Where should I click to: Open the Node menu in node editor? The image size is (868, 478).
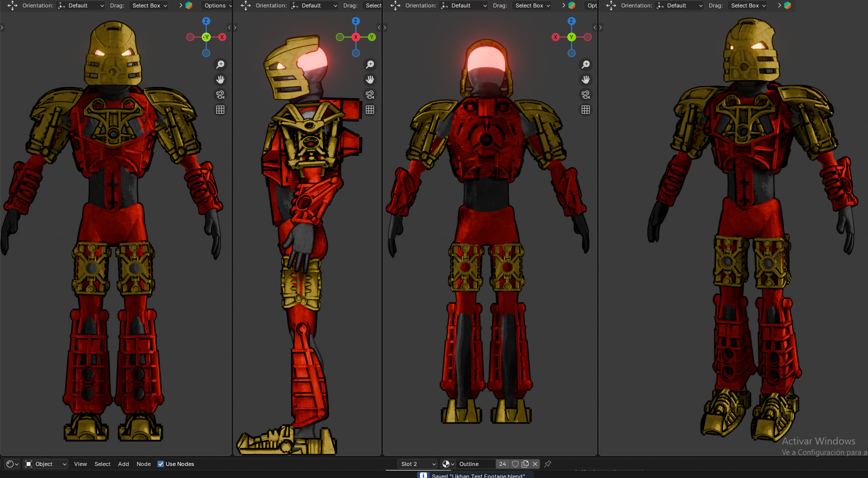tap(144, 464)
